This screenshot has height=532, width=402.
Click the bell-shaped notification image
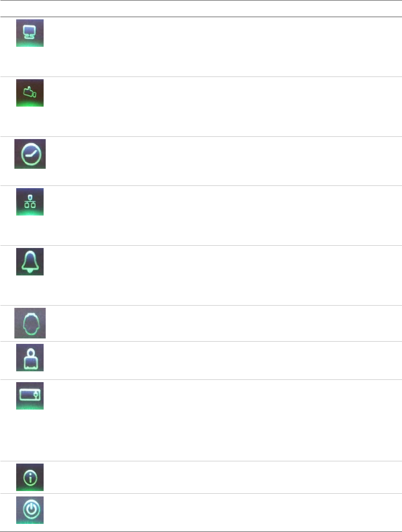click(x=30, y=261)
